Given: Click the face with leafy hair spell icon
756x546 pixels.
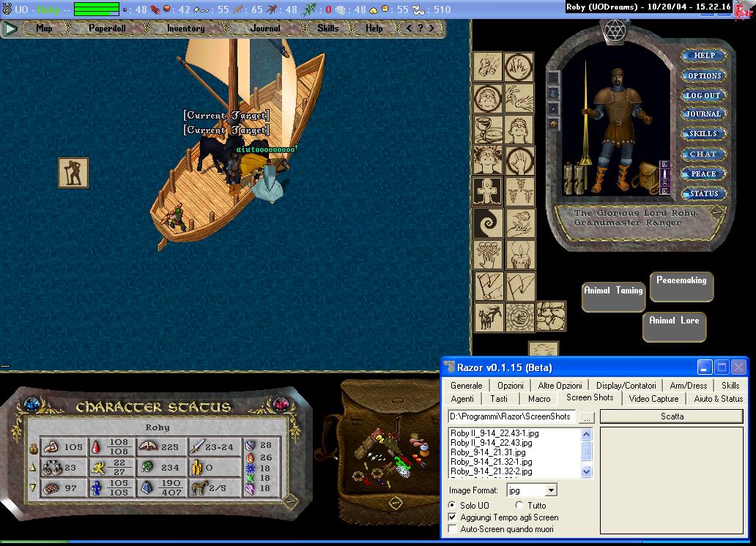Looking at the screenshot, I should pyautogui.click(x=487, y=160).
